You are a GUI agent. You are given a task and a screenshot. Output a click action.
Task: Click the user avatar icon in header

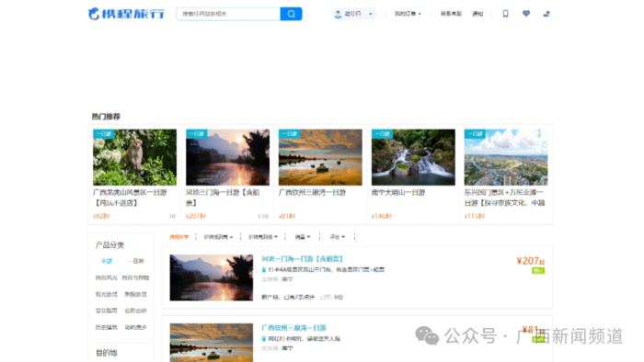pos(338,14)
